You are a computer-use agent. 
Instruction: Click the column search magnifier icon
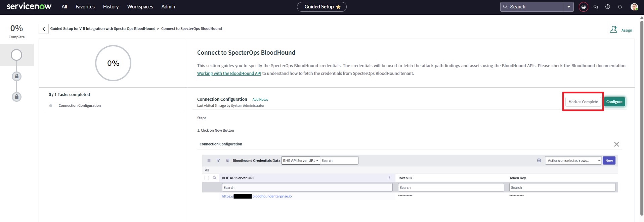pos(215,178)
